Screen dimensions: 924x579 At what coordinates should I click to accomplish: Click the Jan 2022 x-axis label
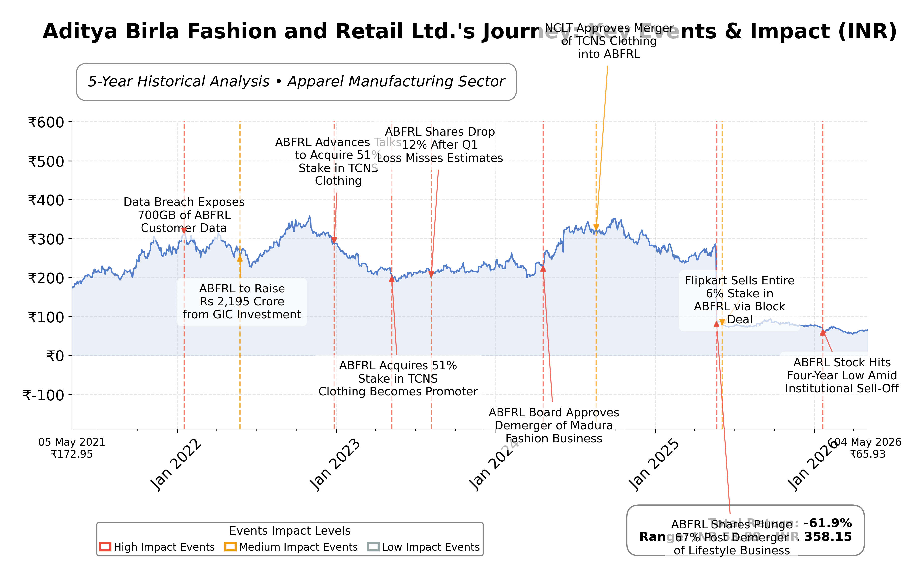[x=176, y=464]
